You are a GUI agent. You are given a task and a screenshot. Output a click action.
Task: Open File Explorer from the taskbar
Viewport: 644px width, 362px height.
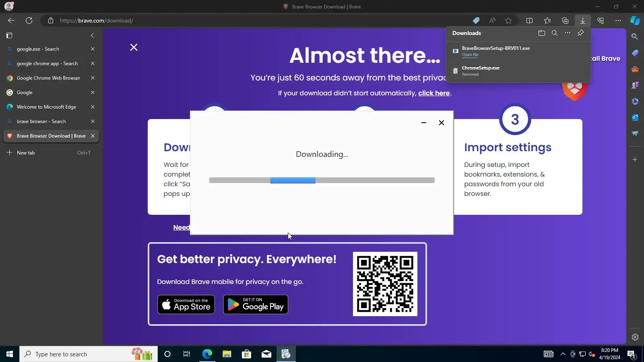point(227,354)
